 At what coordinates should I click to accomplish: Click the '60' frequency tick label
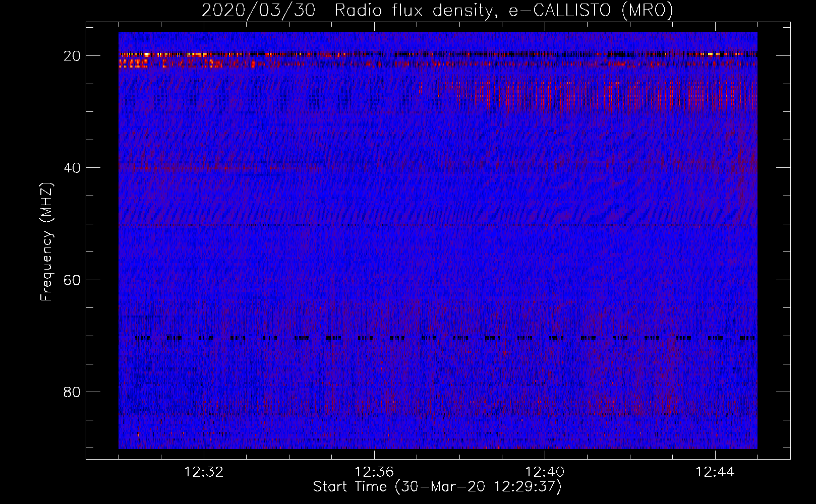72,280
